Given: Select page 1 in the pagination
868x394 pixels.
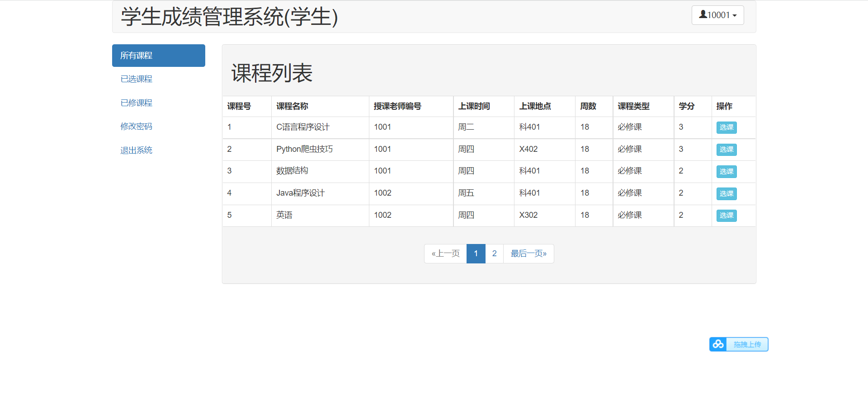Looking at the screenshot, I should coord(476,253).
